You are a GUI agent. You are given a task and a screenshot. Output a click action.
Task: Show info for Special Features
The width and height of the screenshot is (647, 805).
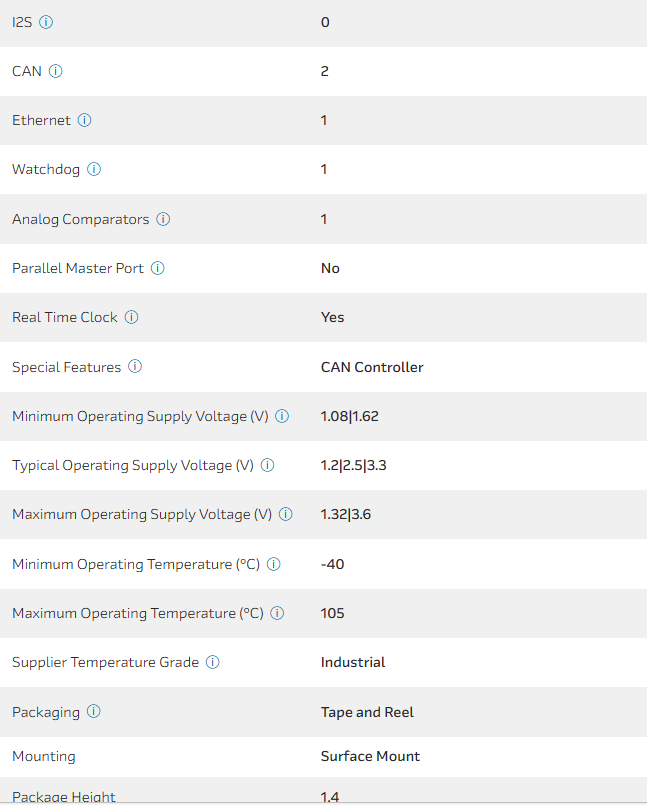click(x=135, y=367)
